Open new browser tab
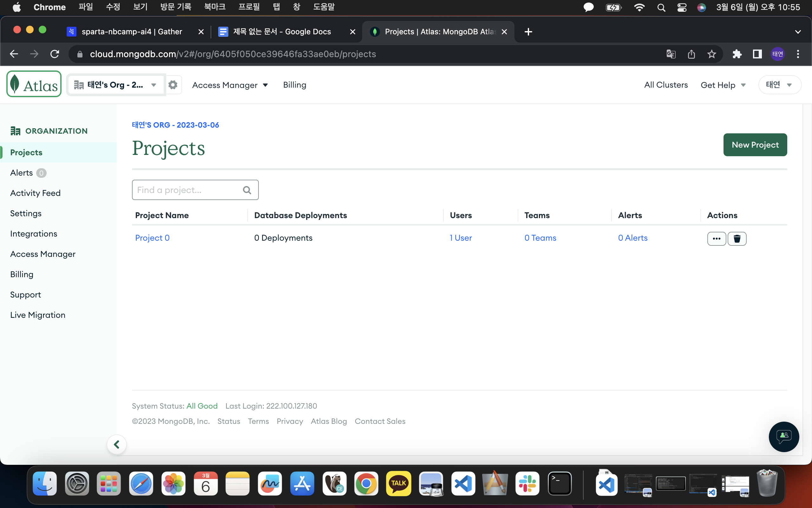 pyautogui.click(x=528, y=31)
